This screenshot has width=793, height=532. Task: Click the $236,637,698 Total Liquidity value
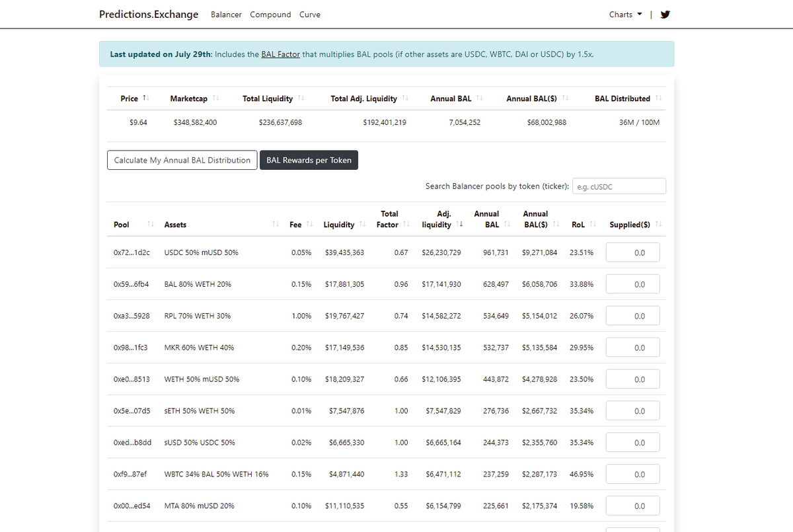pos(281,123)
